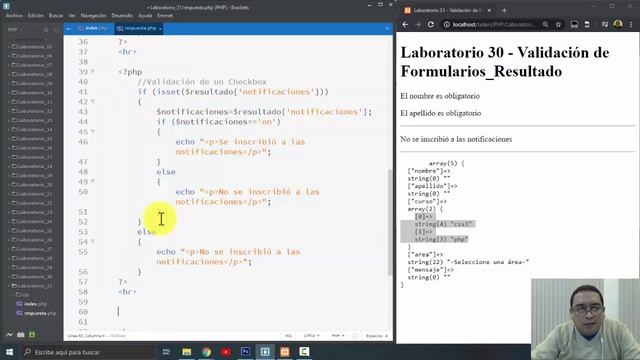Switch to the index.php editor tab

coord(93,28)
